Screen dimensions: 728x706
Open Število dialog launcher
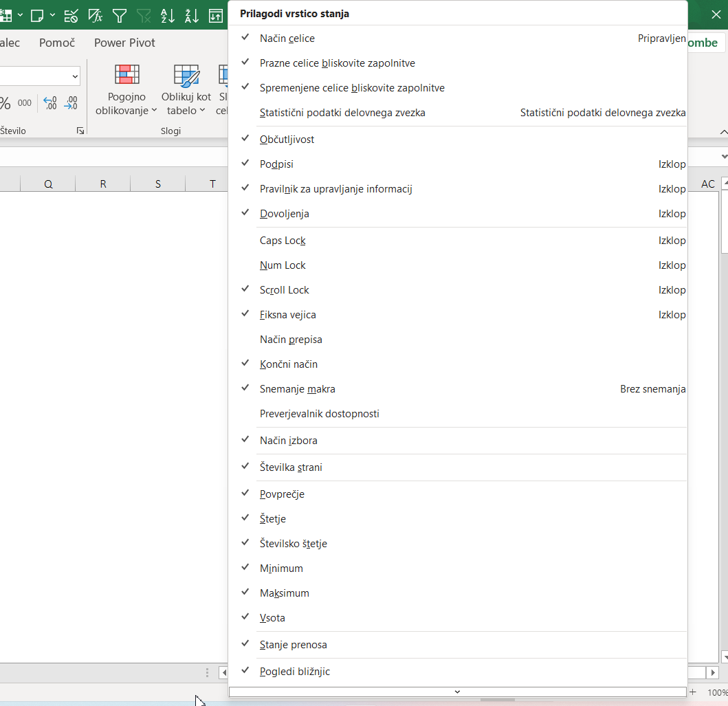pyautogui.click(x=80, y=131)
